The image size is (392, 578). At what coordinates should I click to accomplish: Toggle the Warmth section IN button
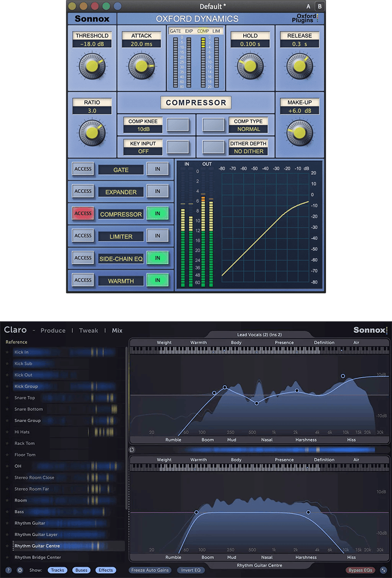(x=157, y=280)
